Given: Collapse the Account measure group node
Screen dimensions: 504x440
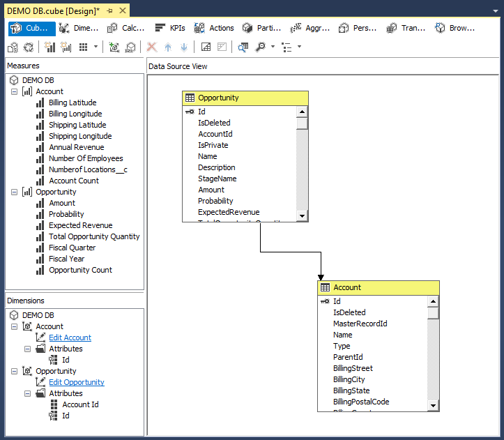Looking at the screenshot, I should click(15, 91).
